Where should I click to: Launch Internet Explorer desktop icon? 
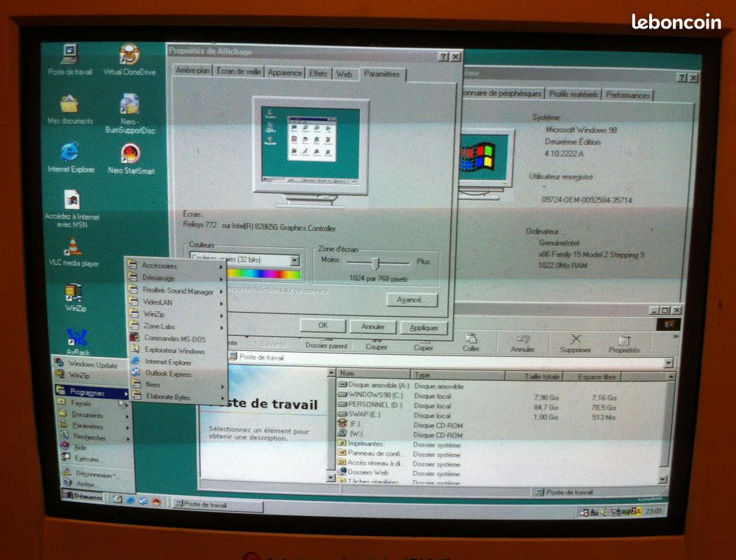71,157
